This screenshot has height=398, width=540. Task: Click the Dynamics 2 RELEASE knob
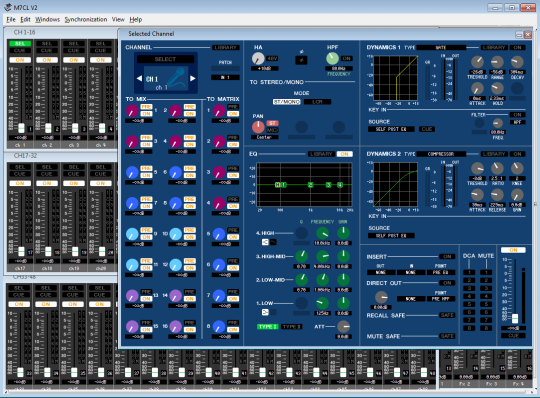[497, 195]
